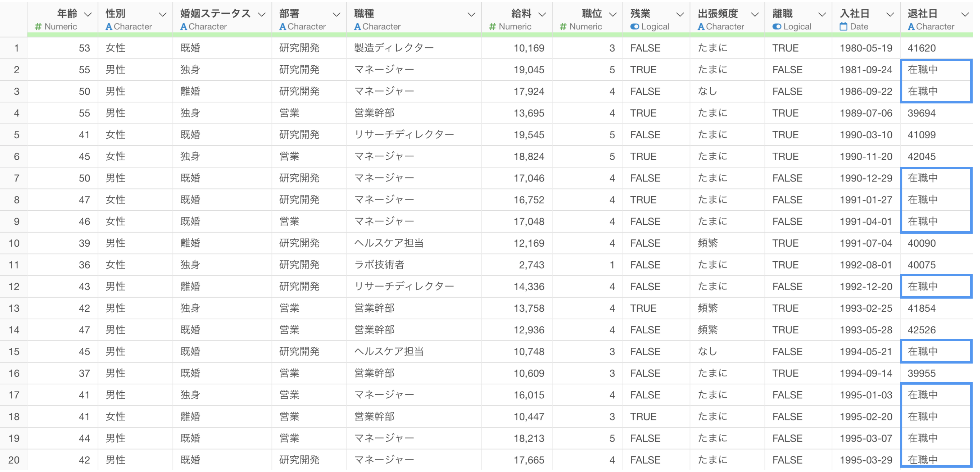980x472 pixels.
Task: Click the Logical type icon under 離職
Action: (x=777, y=27)
